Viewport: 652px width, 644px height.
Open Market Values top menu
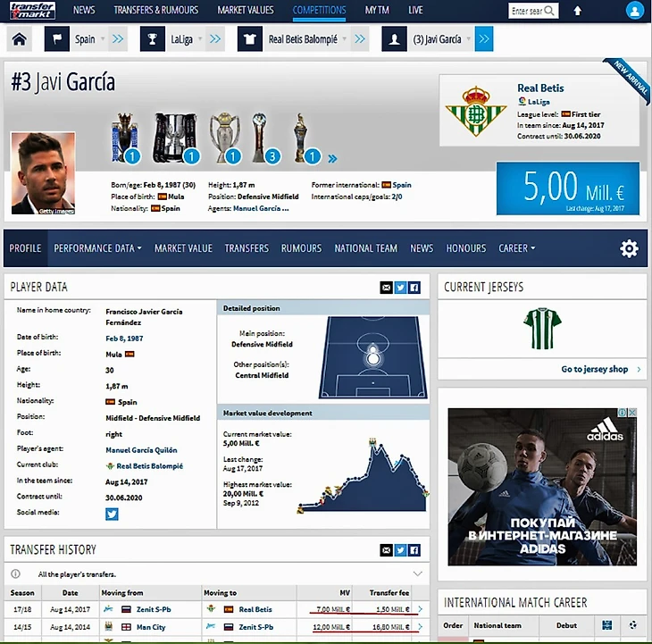(246, 10)
